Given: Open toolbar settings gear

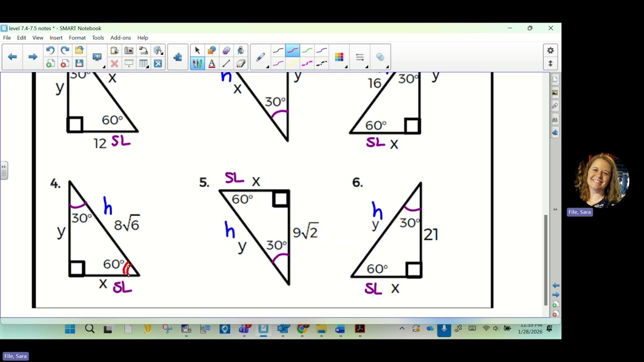Looking at the screenshot, I should 550,50.
